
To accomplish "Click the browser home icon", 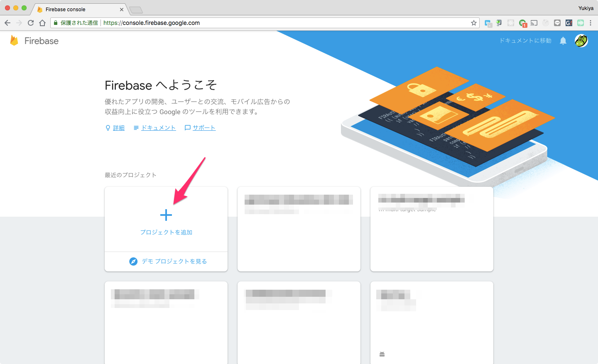I will click(x=42, y=23).
